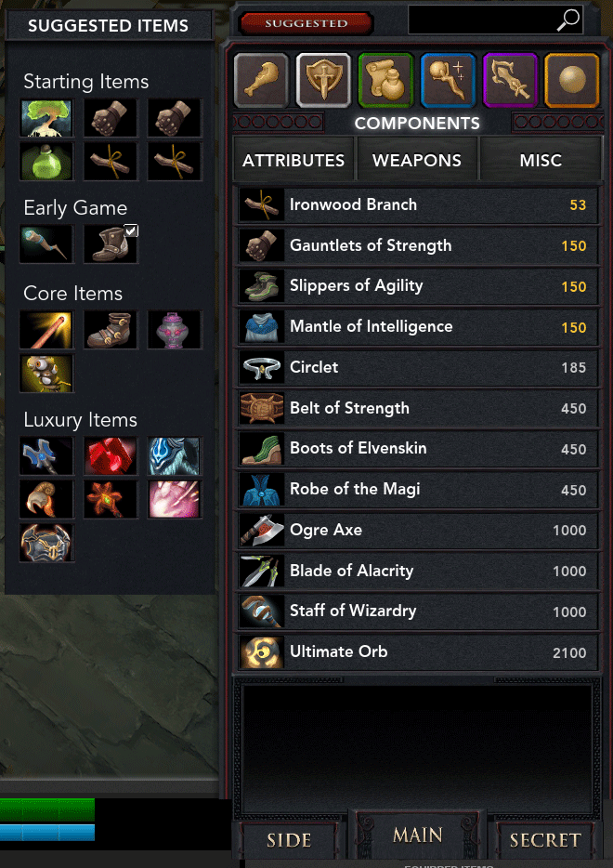Click the magnifying glass search icon

point(567,20)
